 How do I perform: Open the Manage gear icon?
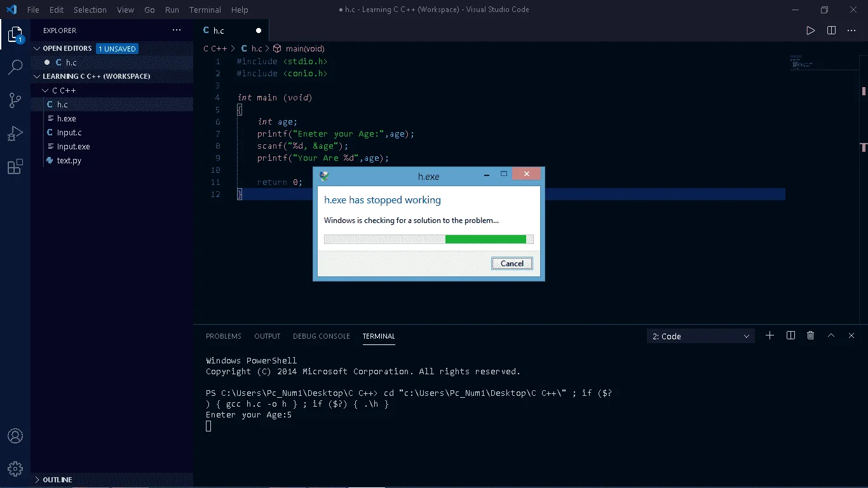pyautogui.click(x=15, y=469)
